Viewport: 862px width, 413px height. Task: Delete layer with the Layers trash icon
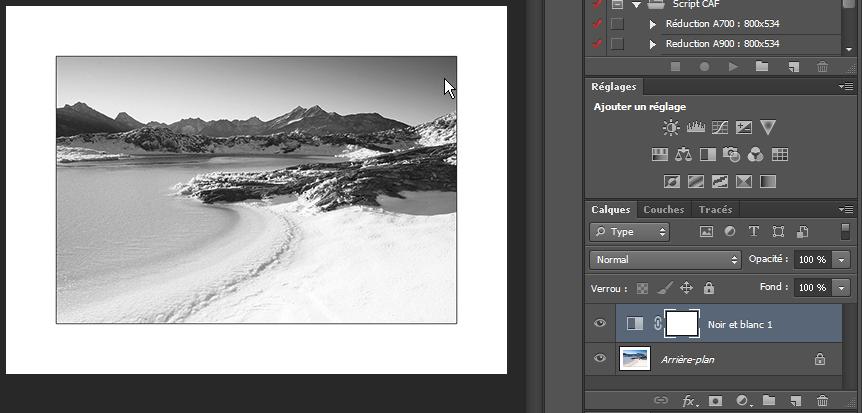click(822, 401)
